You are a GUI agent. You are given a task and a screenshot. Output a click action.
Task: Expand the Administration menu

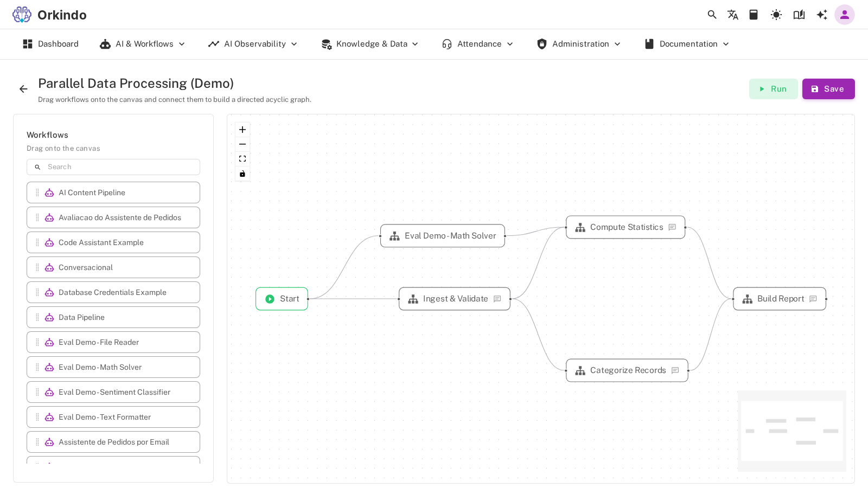578,44
